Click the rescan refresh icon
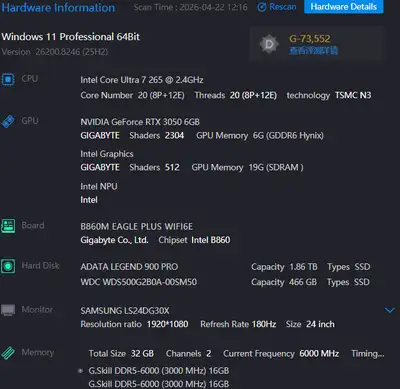 (x=262, y=7)
